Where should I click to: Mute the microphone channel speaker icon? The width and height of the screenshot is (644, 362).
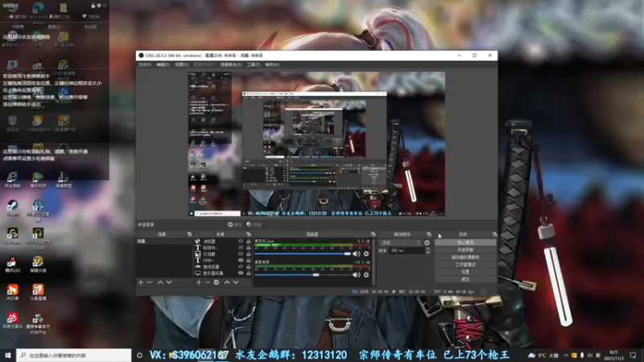pos(356,254)
